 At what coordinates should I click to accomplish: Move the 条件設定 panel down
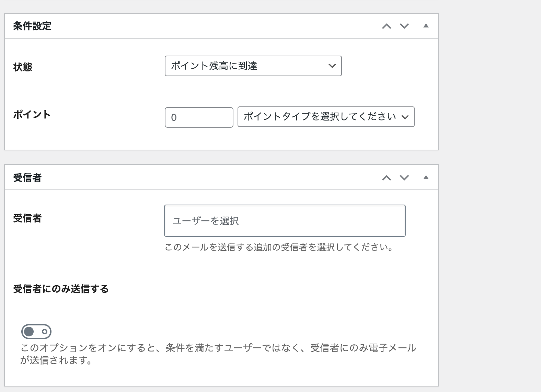404,26
